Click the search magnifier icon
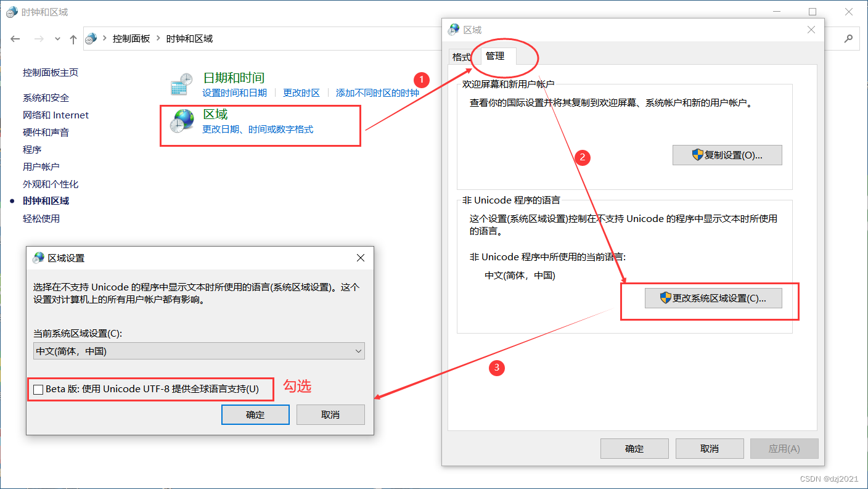Viewport: 868px width, 489px height. point(850,38)
